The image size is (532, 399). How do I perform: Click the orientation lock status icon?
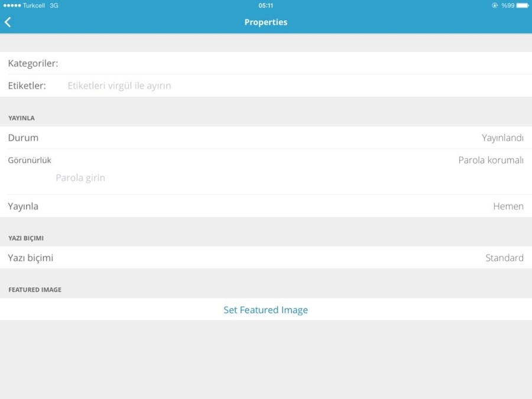pyautogui.click(x=495, y=5)
